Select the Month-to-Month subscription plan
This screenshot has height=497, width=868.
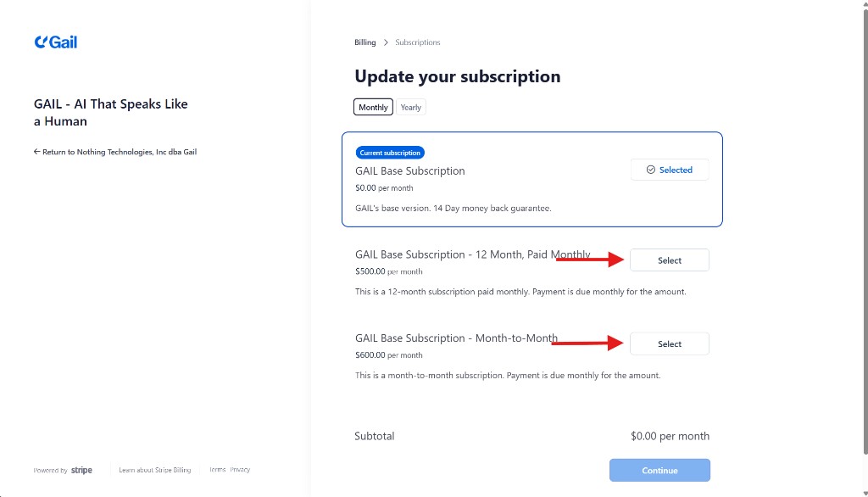[670, 343]
